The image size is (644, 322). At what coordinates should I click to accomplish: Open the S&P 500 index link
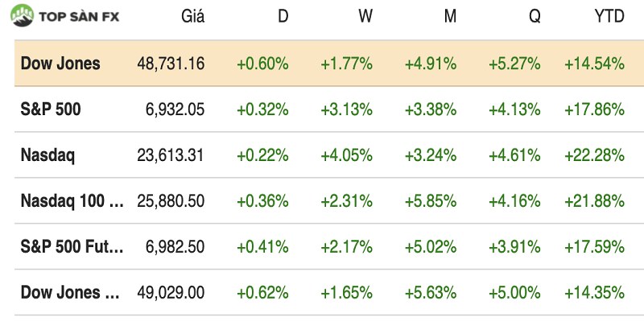pyautogui.click(x=51, y=109)
